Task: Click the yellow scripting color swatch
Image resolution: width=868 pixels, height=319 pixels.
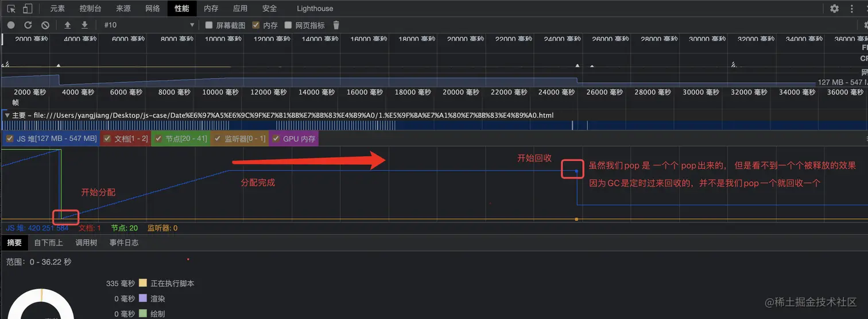Action: click(144, 283)
